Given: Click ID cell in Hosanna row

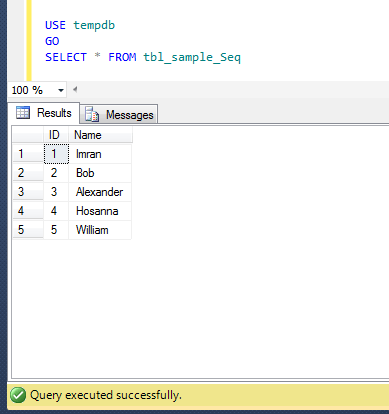Looking at the screenshot, I should [56, 211].
